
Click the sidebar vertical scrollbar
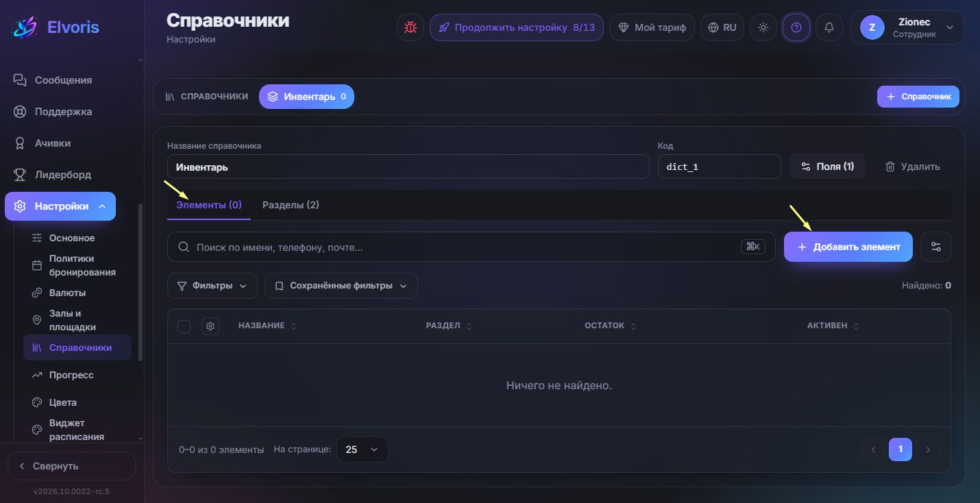[x=140, y=282]
